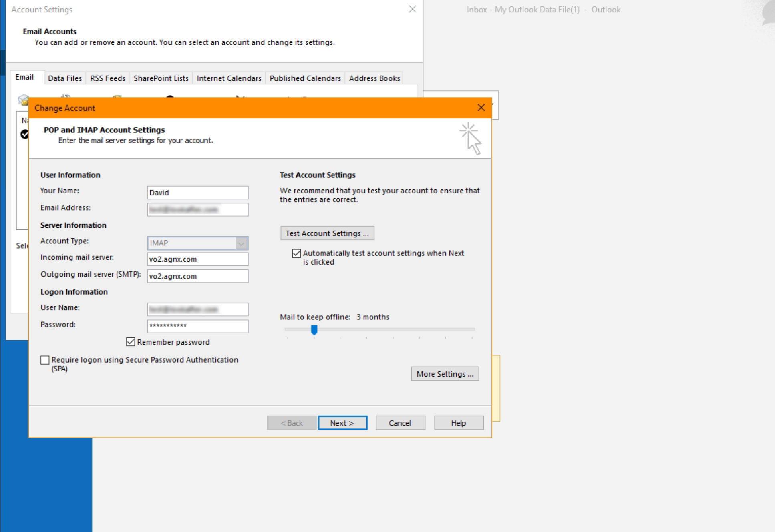Click the mail to keep offline slider handle

click(x=314, y=330)
